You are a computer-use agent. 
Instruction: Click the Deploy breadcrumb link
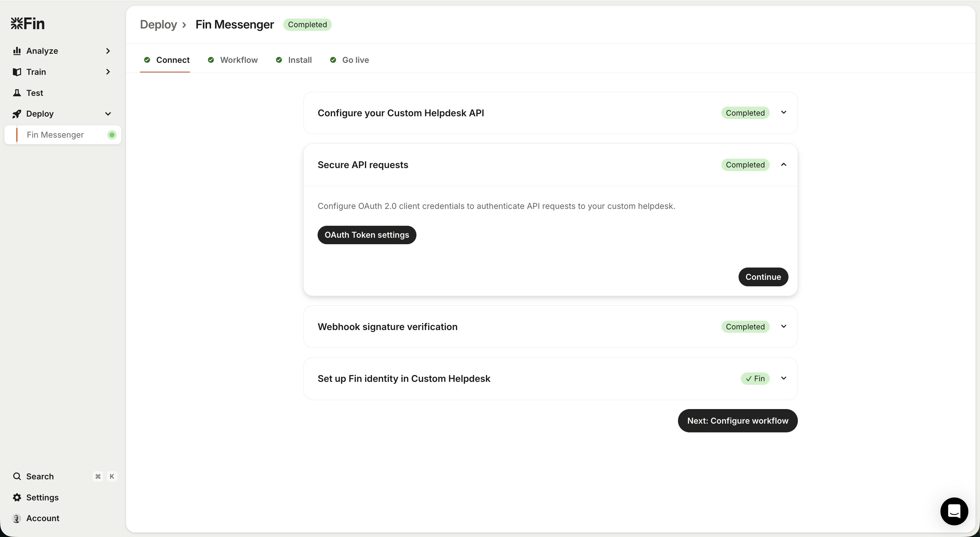click(158, 25)
